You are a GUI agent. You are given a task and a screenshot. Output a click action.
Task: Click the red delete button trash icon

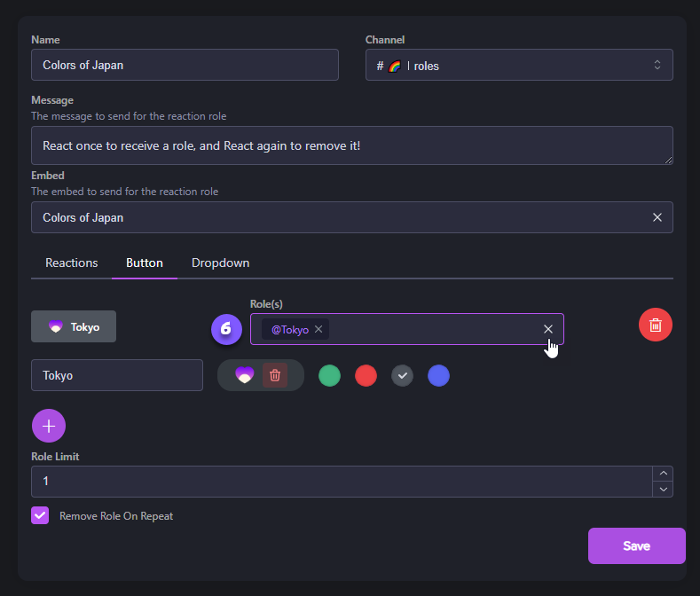(x=655, y=325)
